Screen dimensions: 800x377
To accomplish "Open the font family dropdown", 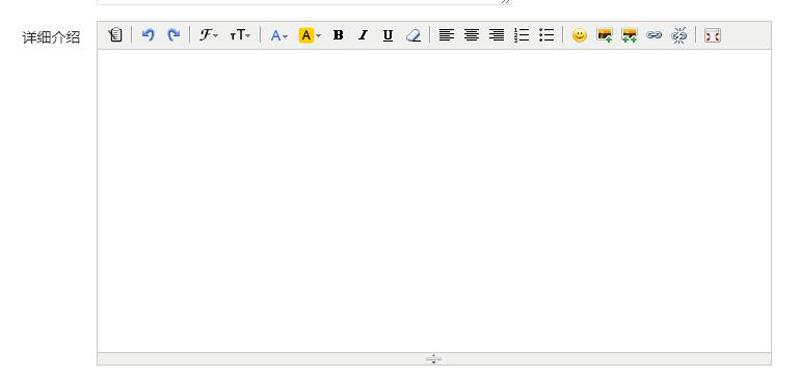I will point(208,35).
